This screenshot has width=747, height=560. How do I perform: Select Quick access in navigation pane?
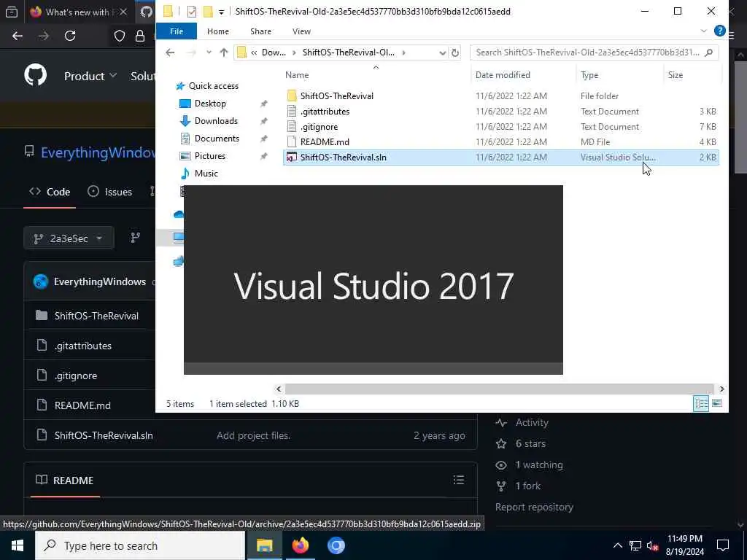tap(214, 86)
